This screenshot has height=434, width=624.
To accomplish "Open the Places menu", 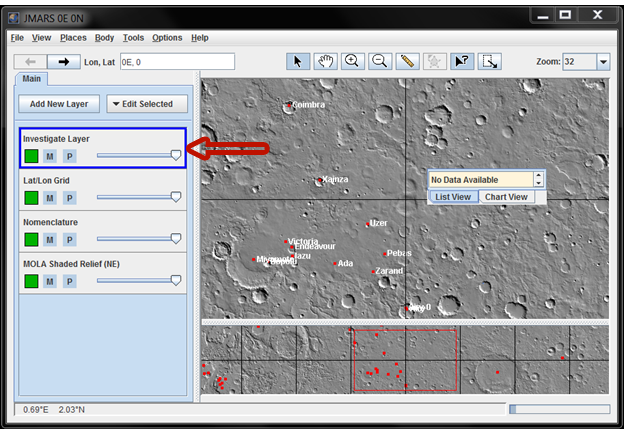I will click(73, 38).
